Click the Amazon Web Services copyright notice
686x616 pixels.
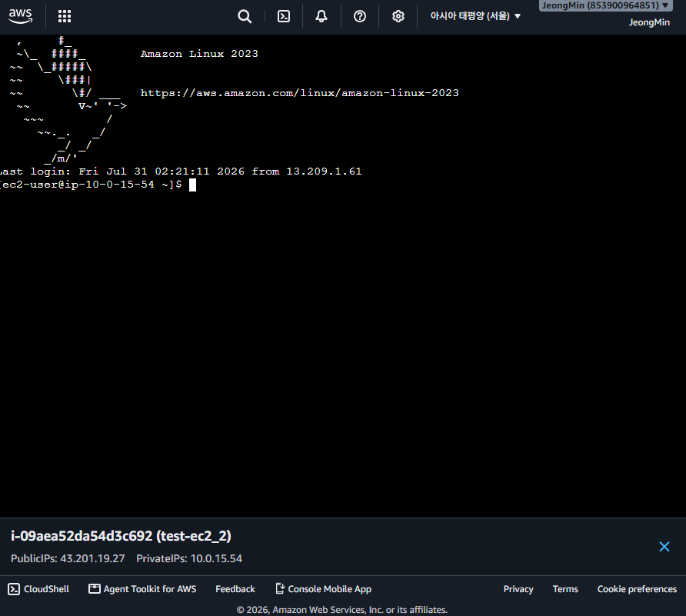(x=342, y=609)
